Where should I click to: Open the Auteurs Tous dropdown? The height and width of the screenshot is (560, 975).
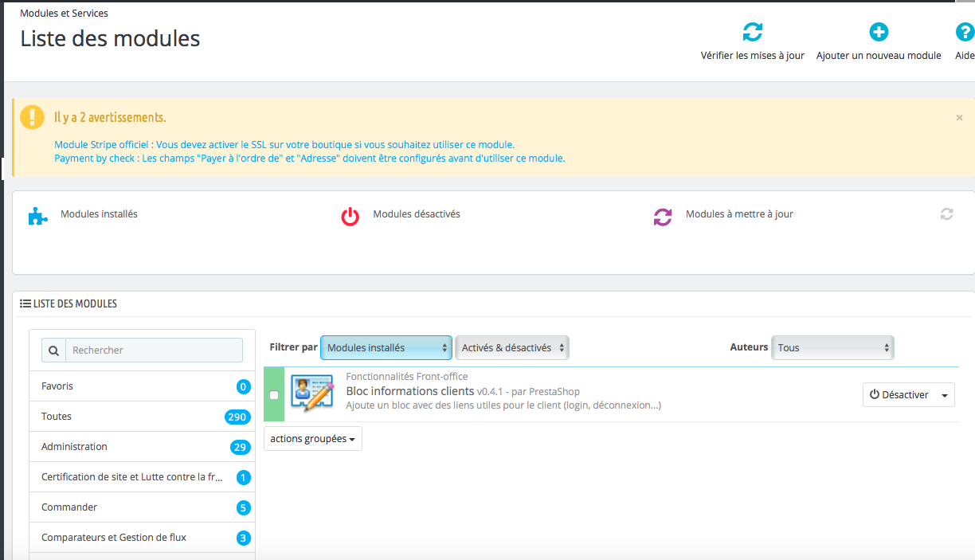click(832, 347)
